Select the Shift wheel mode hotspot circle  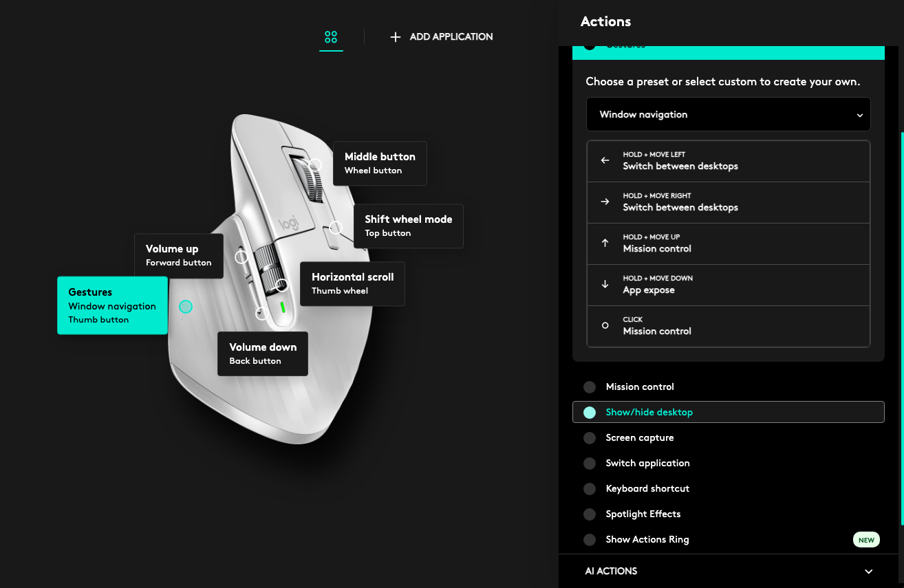(x=336, y=228)
